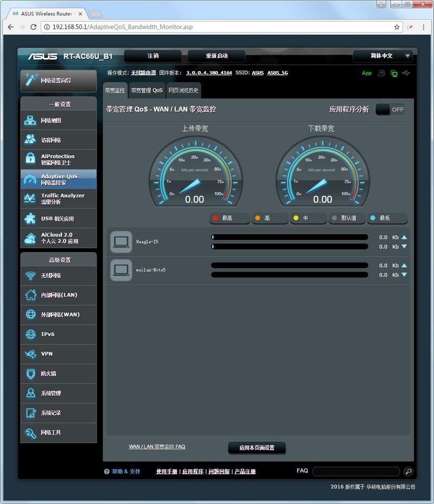Switch to the 带宽监控 tab
The height and width of the screenshot is (504, 434).
(115, 90)
